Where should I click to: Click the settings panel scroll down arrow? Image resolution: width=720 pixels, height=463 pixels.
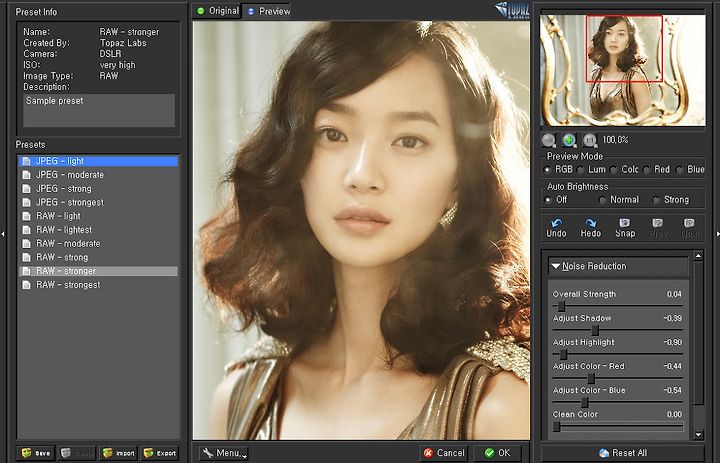pos(698,434)
